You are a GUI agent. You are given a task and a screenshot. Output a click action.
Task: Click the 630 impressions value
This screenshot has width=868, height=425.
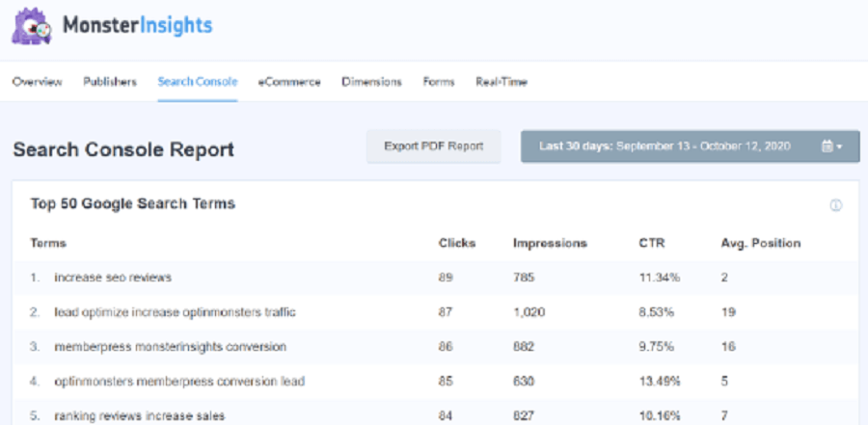coord(524,382)
